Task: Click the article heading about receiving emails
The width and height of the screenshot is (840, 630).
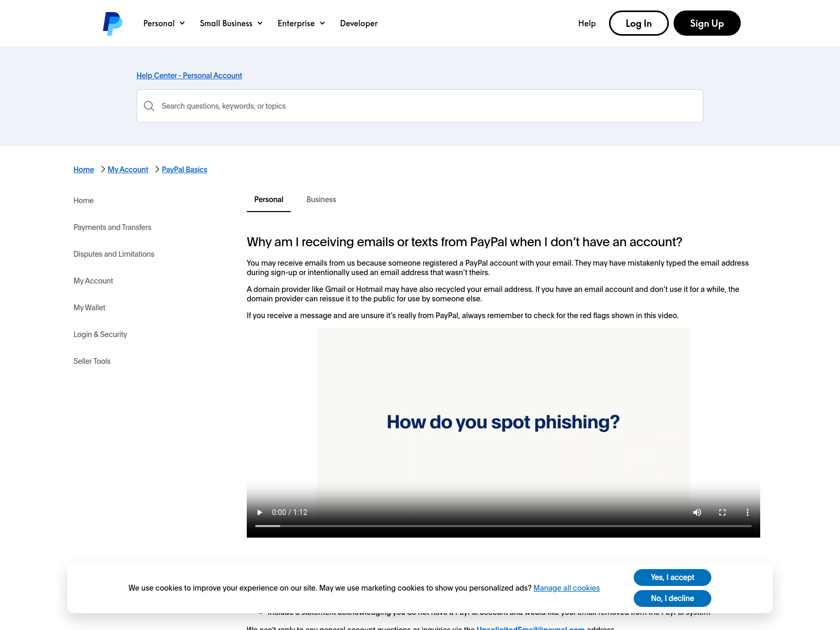Action: tap(465, 242)
